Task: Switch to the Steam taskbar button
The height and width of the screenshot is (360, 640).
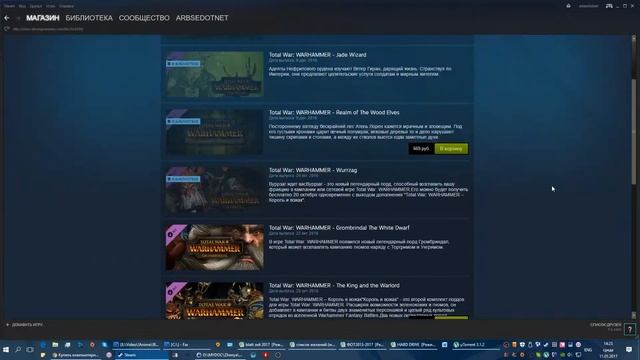Action: click(141, 355)
